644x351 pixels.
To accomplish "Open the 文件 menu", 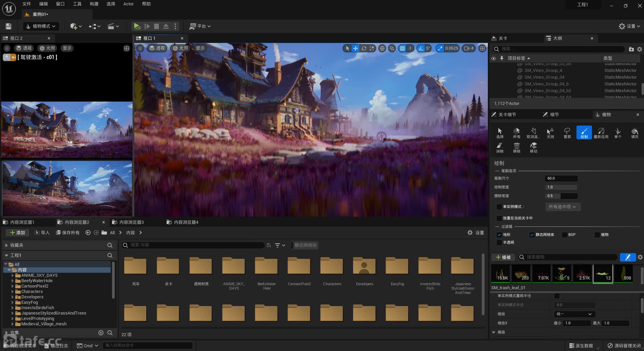I will pos(27,4).
